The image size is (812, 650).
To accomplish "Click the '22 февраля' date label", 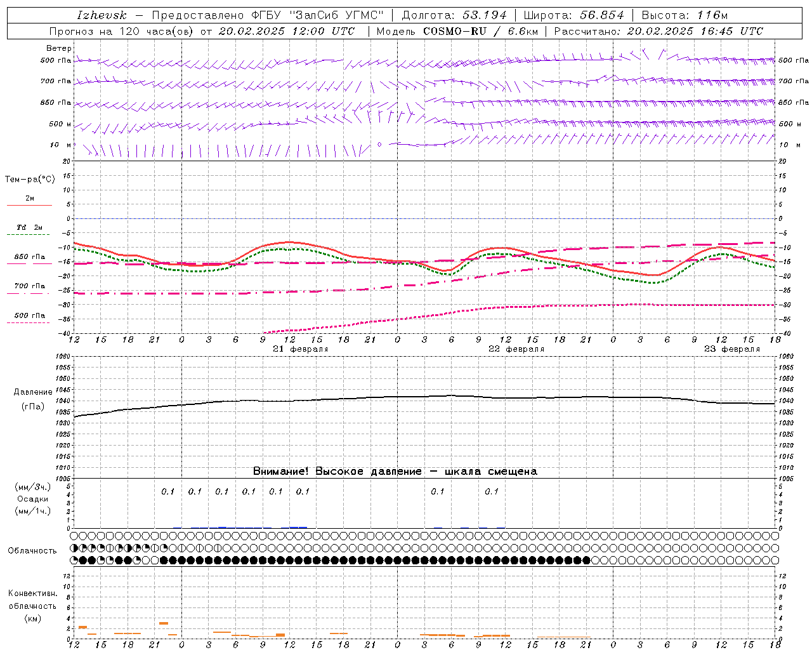I will [x=516, y=349].
